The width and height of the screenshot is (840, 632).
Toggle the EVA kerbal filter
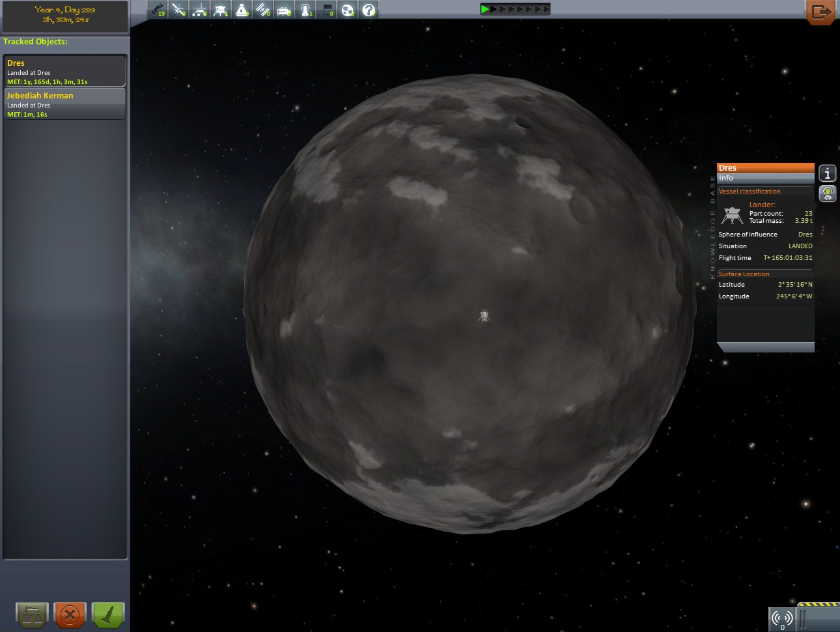point(305,10)
